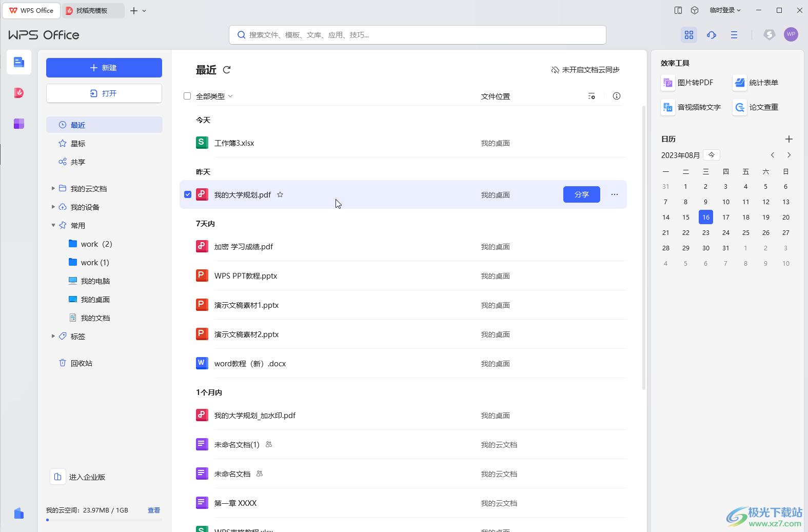808x532 pixels.
Task: Open the cube skin icon in title bar
Action: coord(695,10)
